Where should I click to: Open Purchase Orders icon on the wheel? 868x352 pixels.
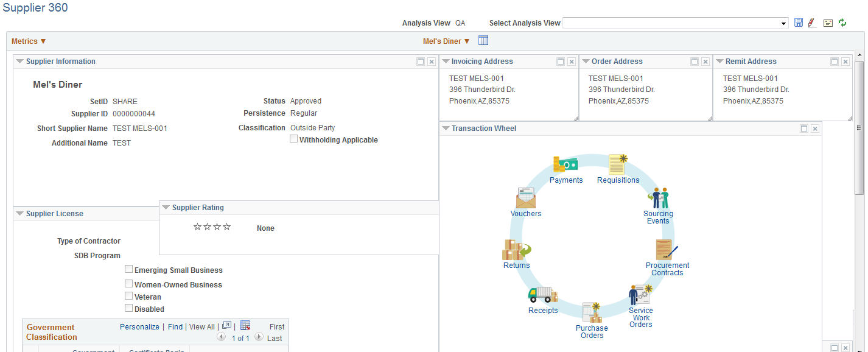click(x=592, y=312)
